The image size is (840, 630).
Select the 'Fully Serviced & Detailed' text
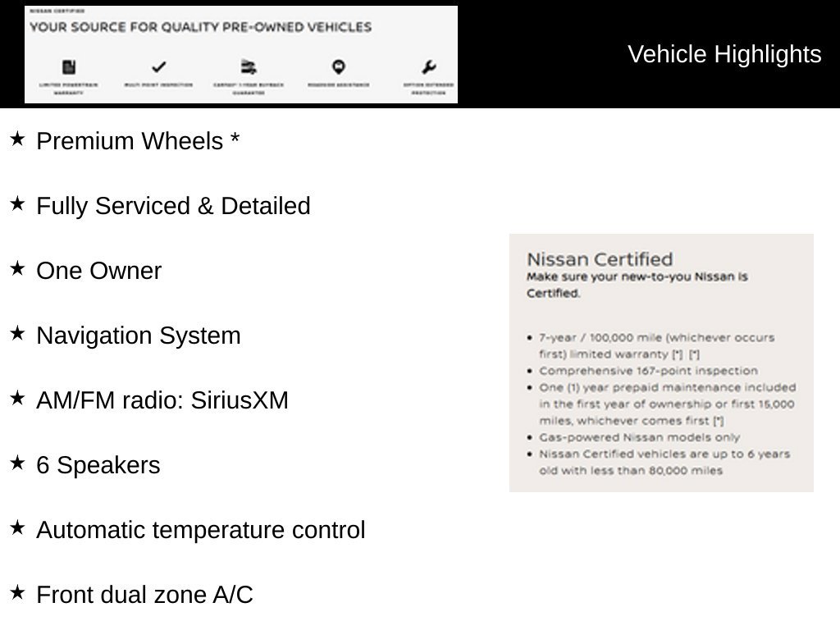[x=173, y=206]
